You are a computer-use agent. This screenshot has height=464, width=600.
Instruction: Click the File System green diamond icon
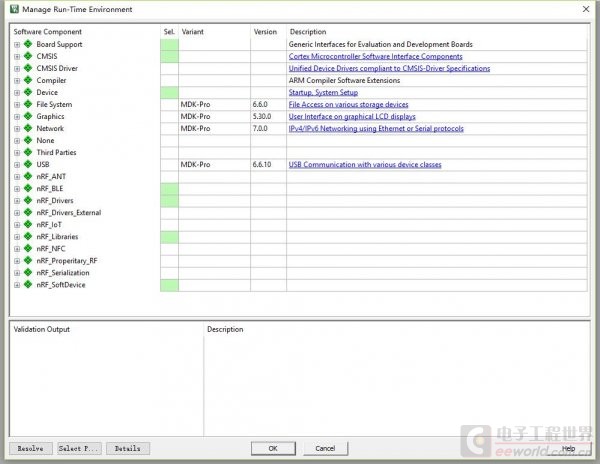pyautogui.click(x=28, y=104)
